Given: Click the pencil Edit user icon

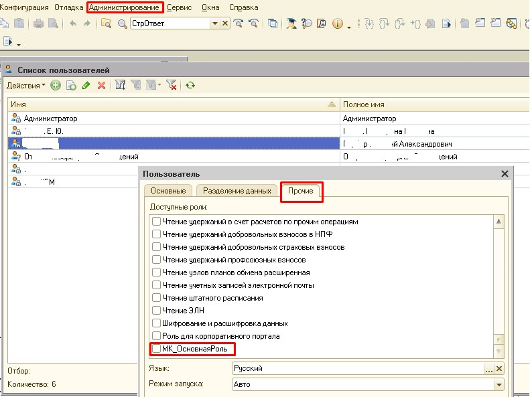Looking at the screenshot, I should [86, 86].
